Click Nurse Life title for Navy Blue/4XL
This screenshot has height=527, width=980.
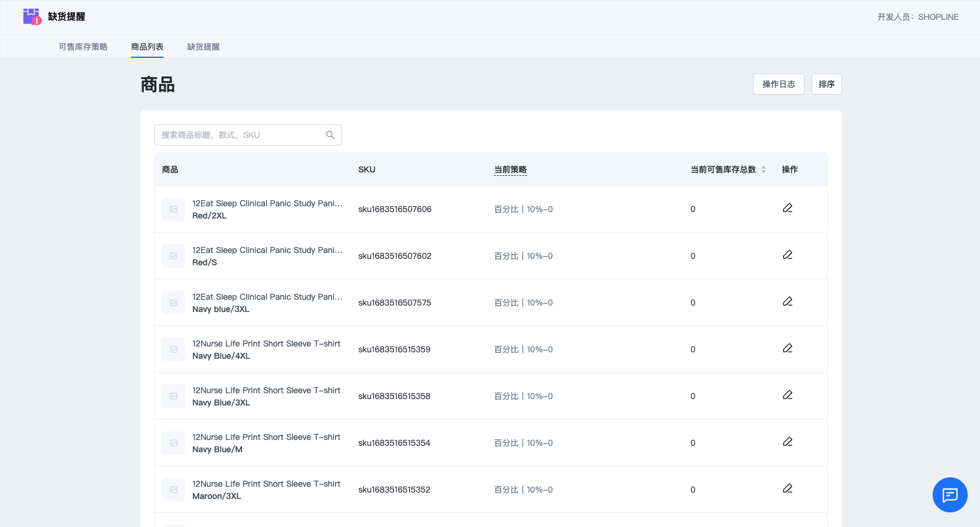click(266, 344)
